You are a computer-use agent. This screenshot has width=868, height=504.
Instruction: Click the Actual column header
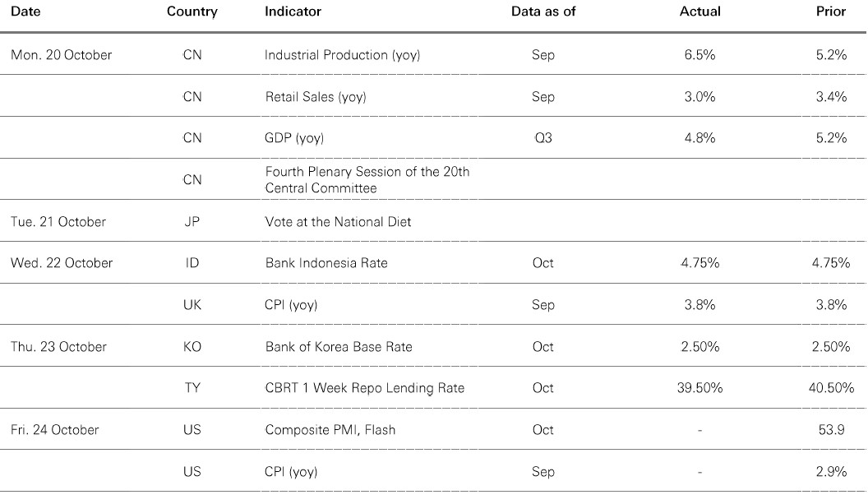tap(700, 12)
